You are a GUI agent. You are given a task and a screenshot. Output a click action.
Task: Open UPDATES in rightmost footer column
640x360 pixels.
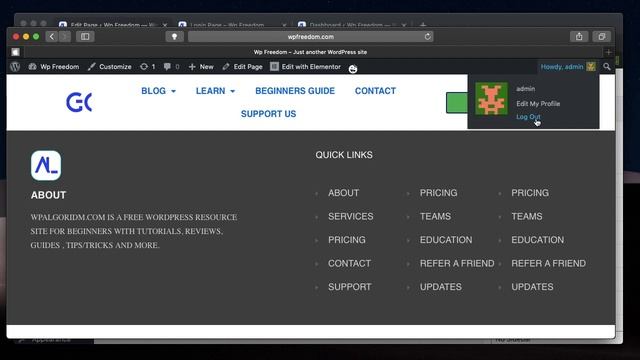[x=532, y=287]
